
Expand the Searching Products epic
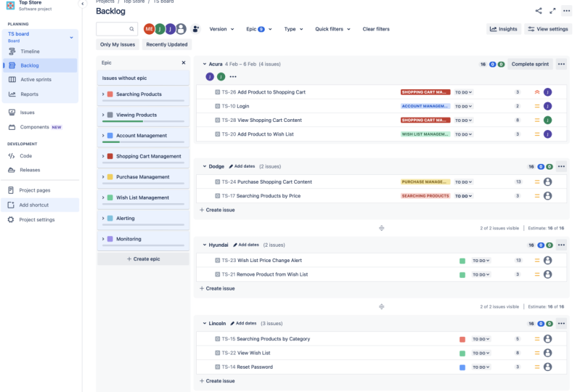(x=103, y=94)
